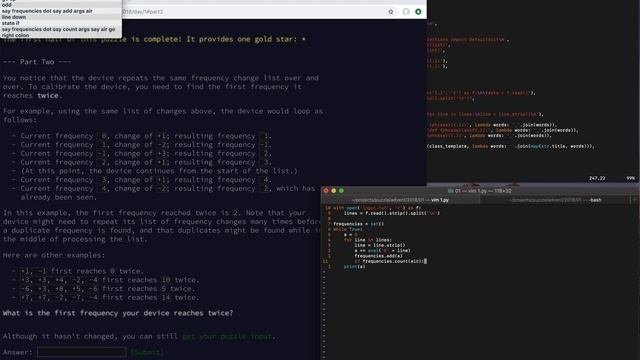The image size is (640, 360).
Task: Click the 'line down' command entry
Action: tap(14, 17)
